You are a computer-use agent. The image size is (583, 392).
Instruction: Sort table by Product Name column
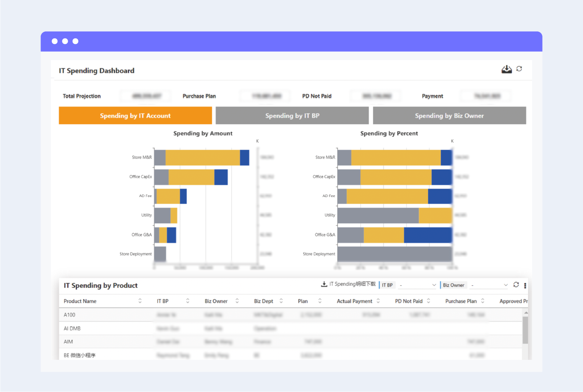[140, 301]
